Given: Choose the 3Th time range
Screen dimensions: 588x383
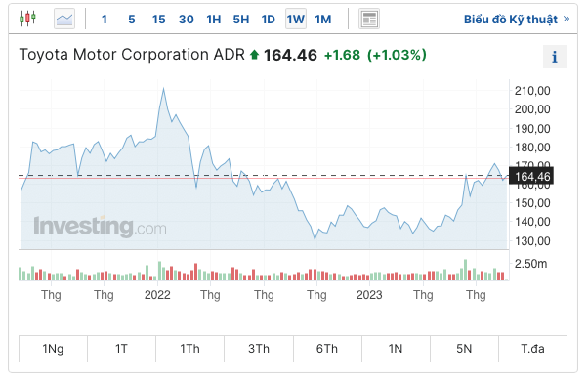Looking at the screenshot, I should coord(259,349).
